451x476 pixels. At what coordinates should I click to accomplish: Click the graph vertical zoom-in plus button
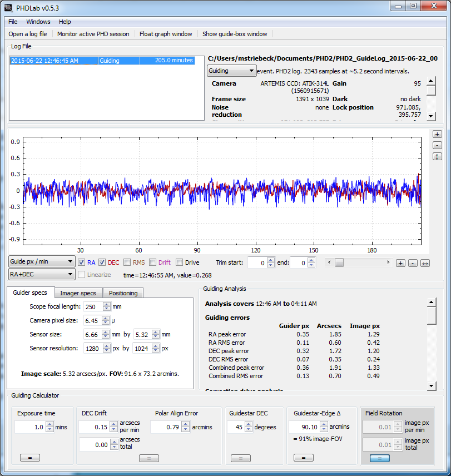pyautogui.click(x=437, y=134)
